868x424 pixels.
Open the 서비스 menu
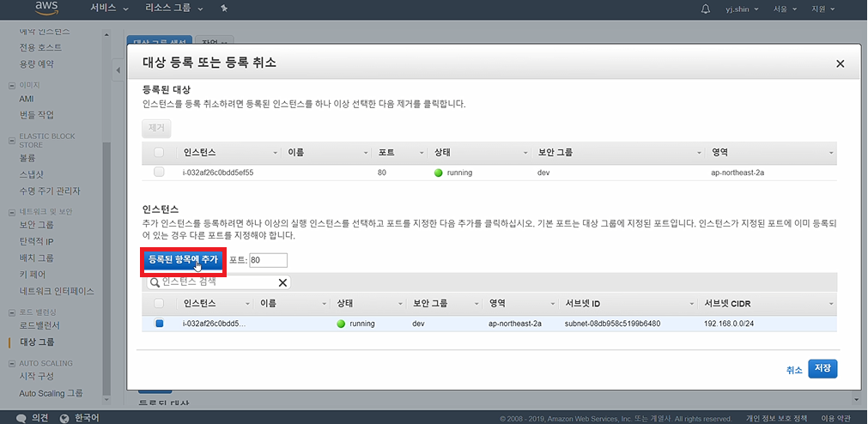(109, 9)
